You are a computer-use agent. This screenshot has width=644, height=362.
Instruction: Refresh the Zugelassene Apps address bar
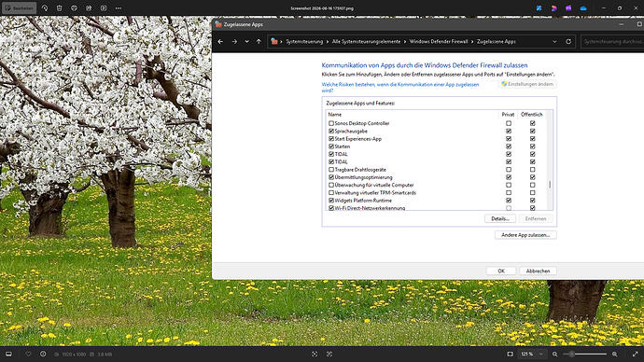pyautogui.click(x=568, y=41)
